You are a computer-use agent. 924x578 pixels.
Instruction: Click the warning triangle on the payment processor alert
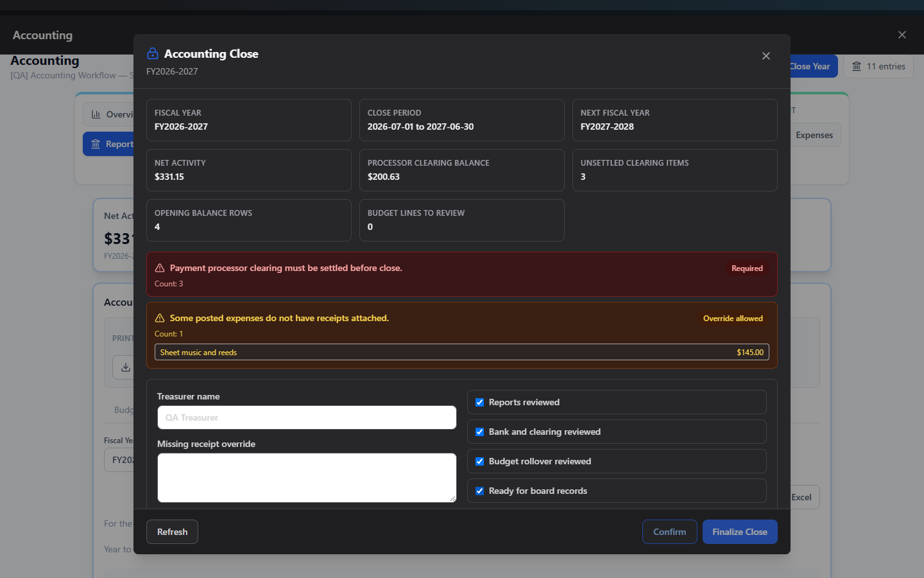(160, 268)
